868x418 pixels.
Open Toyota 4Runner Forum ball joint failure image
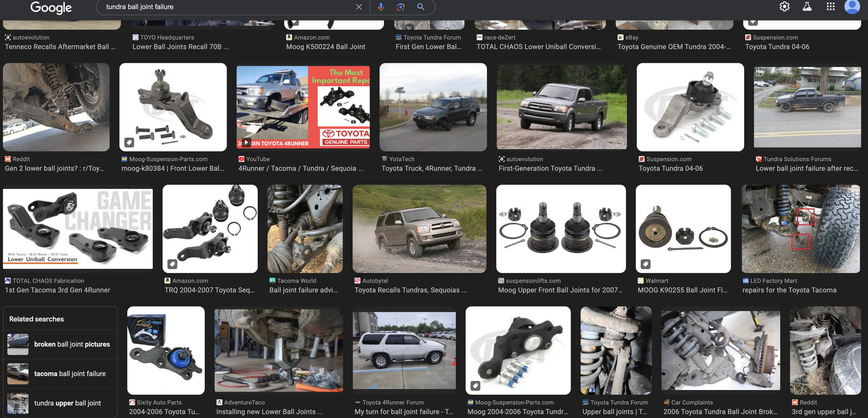click(404, 351)
